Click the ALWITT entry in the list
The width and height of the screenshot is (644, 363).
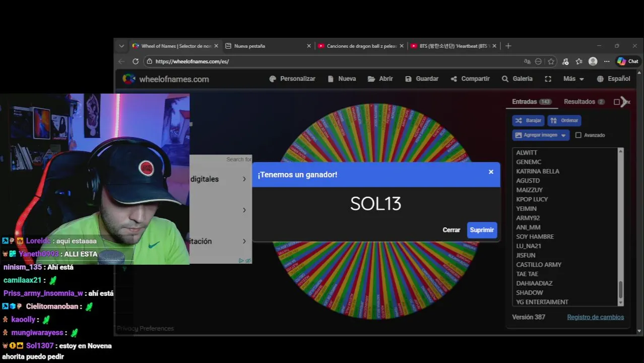[527, 153]
